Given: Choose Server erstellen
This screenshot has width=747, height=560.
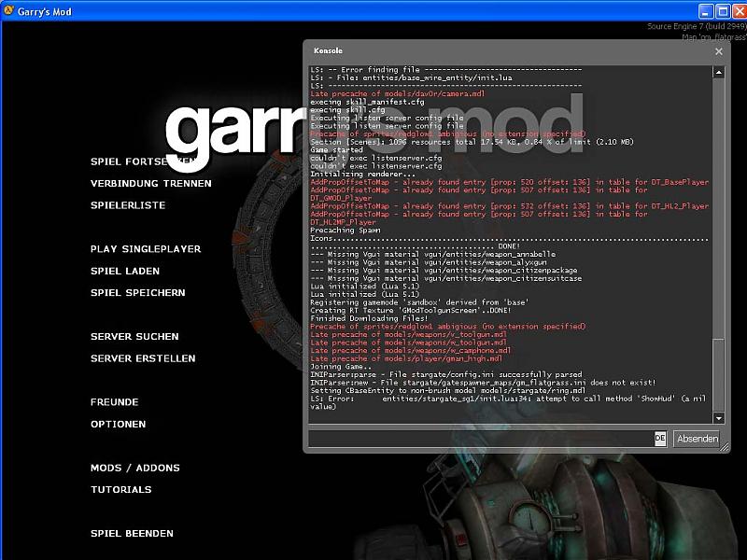Looking at the screenshot, I should (143, 358).
